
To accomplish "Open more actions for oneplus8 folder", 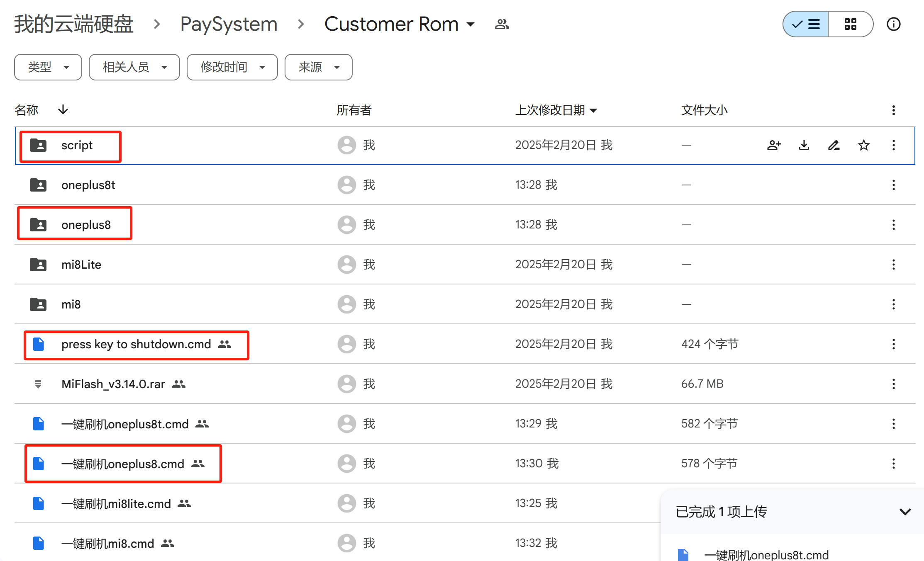I will tap(893, 225).
